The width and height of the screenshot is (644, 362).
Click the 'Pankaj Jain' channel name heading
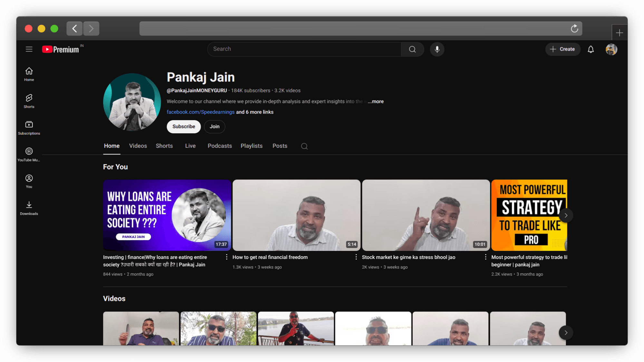coord(201,77)
